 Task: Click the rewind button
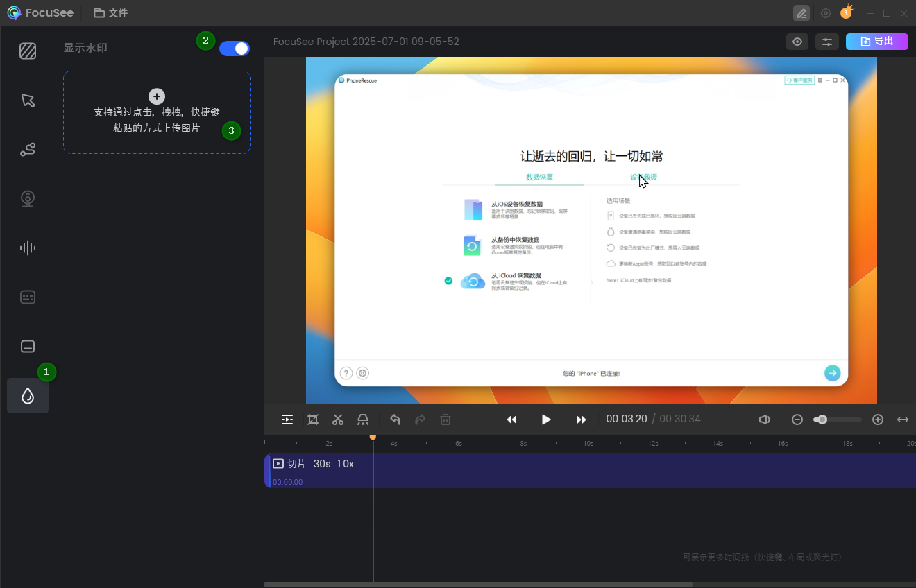pyautogui.click(x=511, y=420)
